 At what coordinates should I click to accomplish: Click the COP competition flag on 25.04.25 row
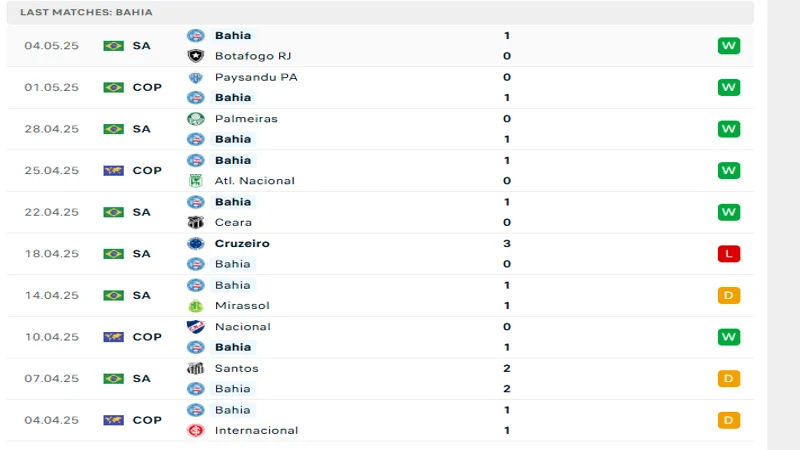113,170
